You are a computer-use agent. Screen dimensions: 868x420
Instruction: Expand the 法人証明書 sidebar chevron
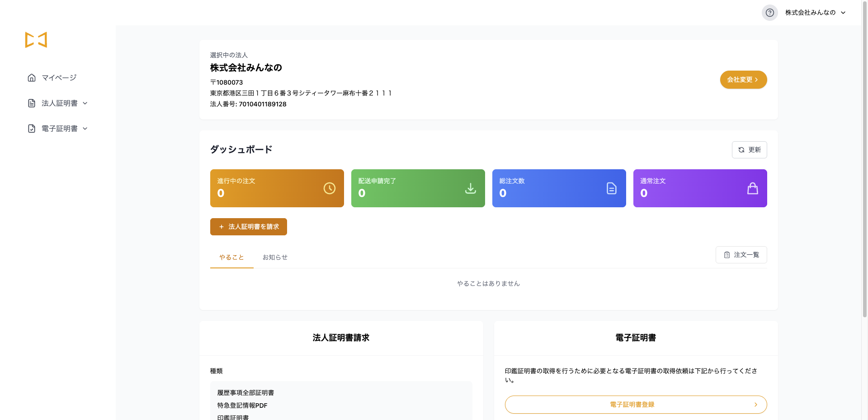pos(85,103)
